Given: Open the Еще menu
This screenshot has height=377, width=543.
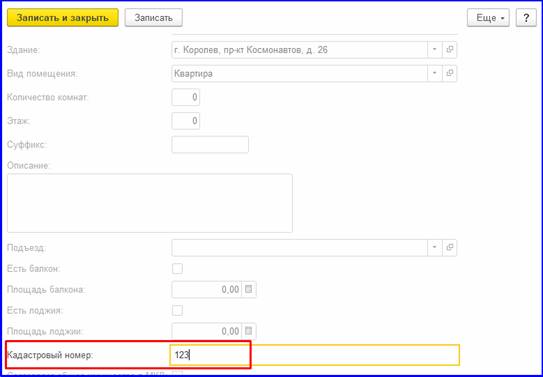Looking at the screenshot, I should (488, 18).
